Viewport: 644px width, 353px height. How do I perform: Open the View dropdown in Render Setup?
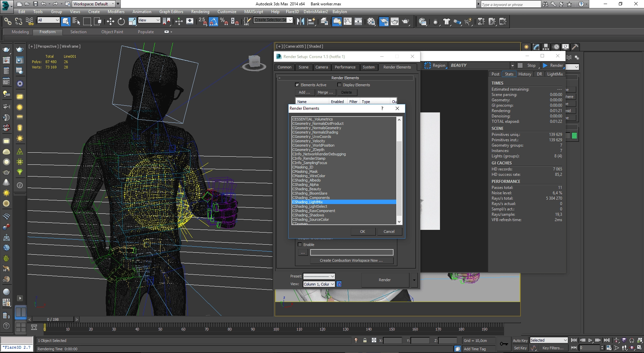pos(319,284)
